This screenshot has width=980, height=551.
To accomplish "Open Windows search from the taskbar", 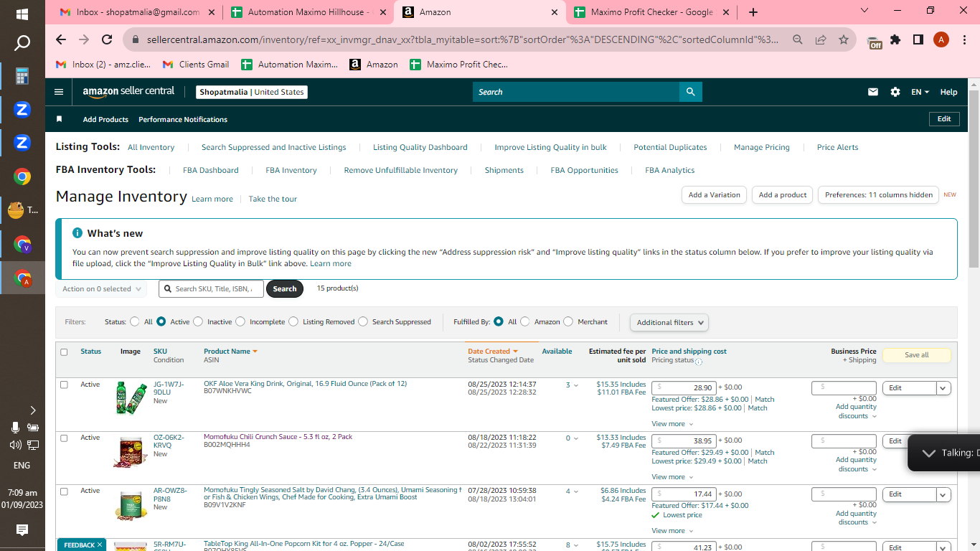I will coord(22,44).
